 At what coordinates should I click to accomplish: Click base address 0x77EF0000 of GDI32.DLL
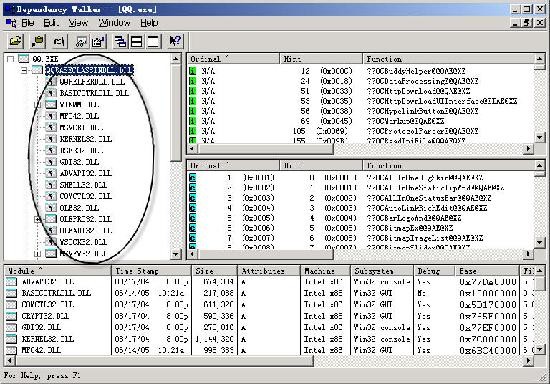tap(488, 328)
